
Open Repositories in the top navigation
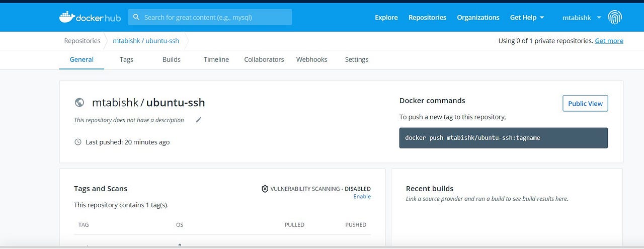point(427,17)
